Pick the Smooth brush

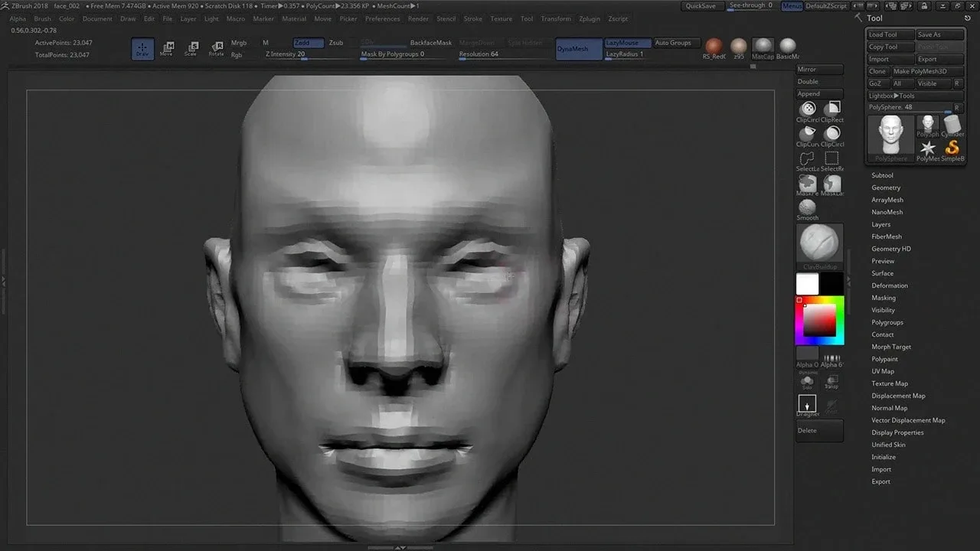808,209
